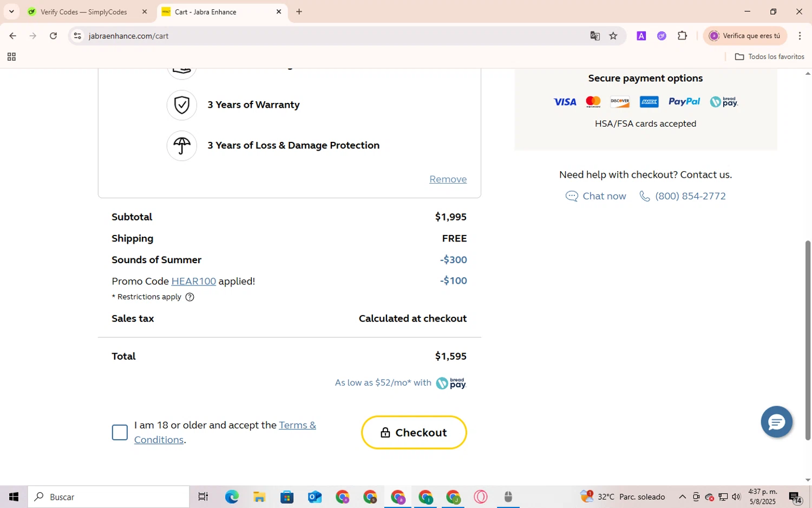812x508 pixels.
Task: Open the floating chat bubble widget
Action: pos(776,422)
